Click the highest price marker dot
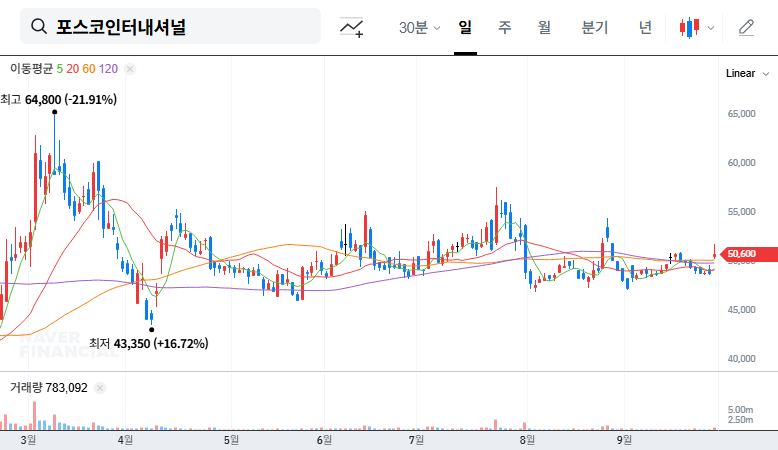 click(55, 112)
